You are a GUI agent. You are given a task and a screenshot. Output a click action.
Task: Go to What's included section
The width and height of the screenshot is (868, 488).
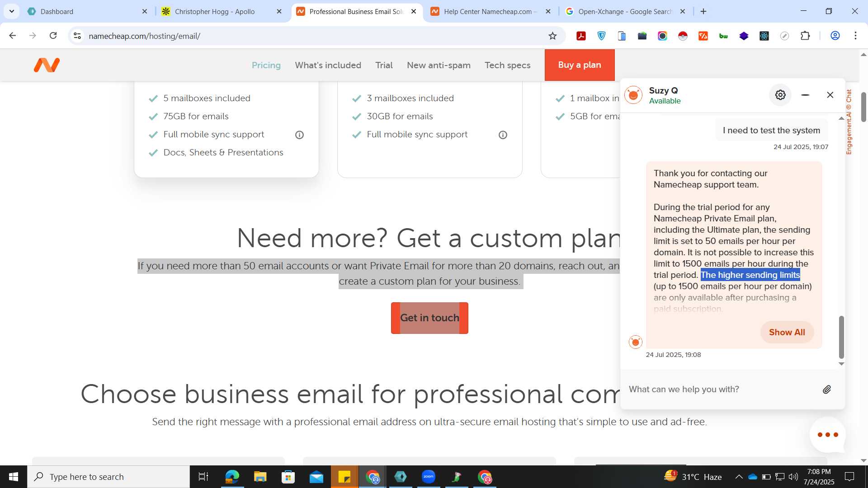coord(328,65)
